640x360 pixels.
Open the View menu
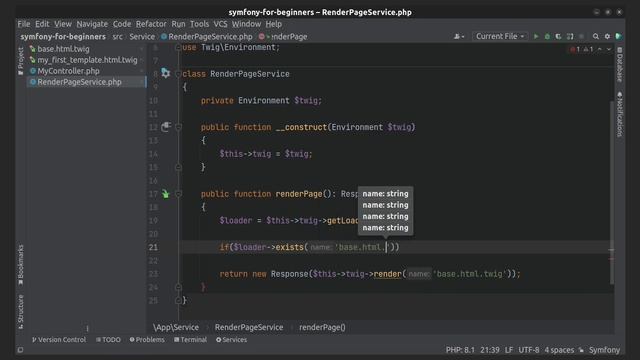point(63,24)
